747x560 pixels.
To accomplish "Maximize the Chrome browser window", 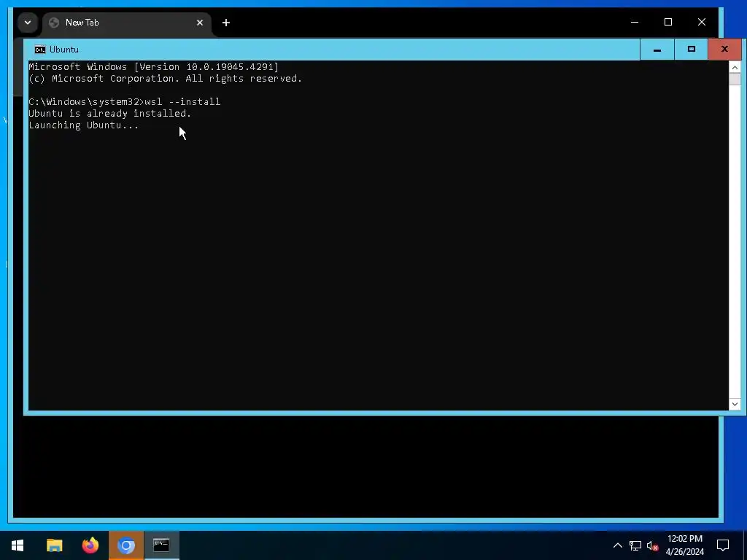I will tap(668, 22).
